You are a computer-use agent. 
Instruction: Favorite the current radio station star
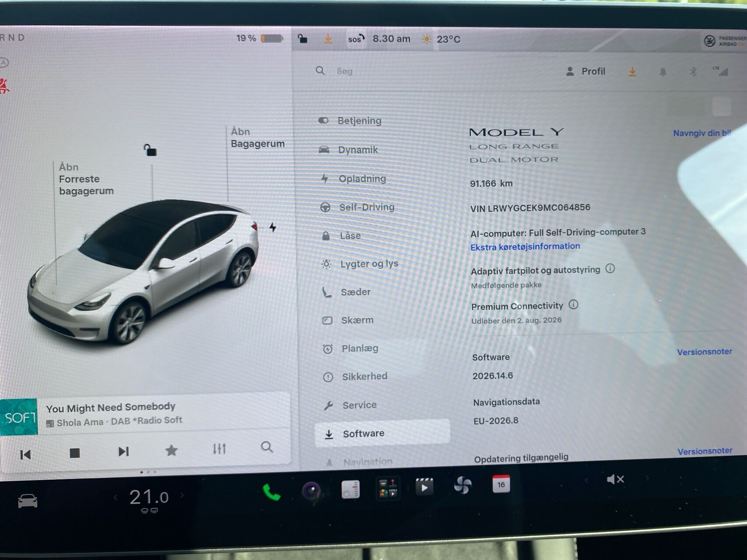point(172,450)
